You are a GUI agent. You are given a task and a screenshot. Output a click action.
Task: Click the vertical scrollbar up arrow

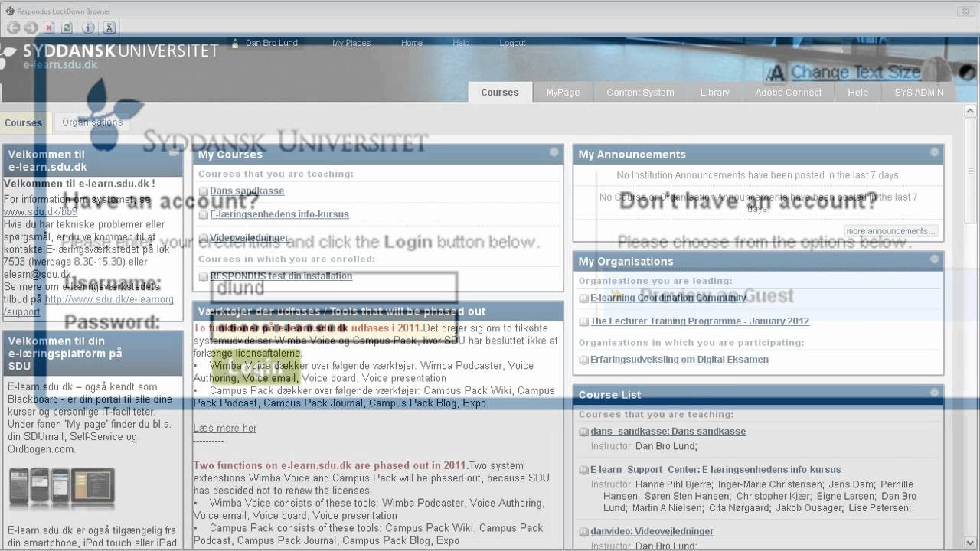click(x=970, y=112)
